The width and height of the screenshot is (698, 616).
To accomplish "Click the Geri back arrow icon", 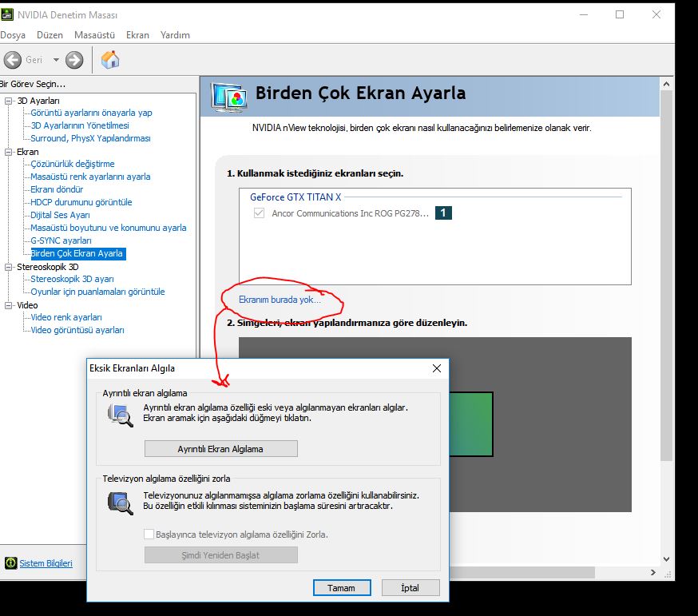I will (13, 60).
